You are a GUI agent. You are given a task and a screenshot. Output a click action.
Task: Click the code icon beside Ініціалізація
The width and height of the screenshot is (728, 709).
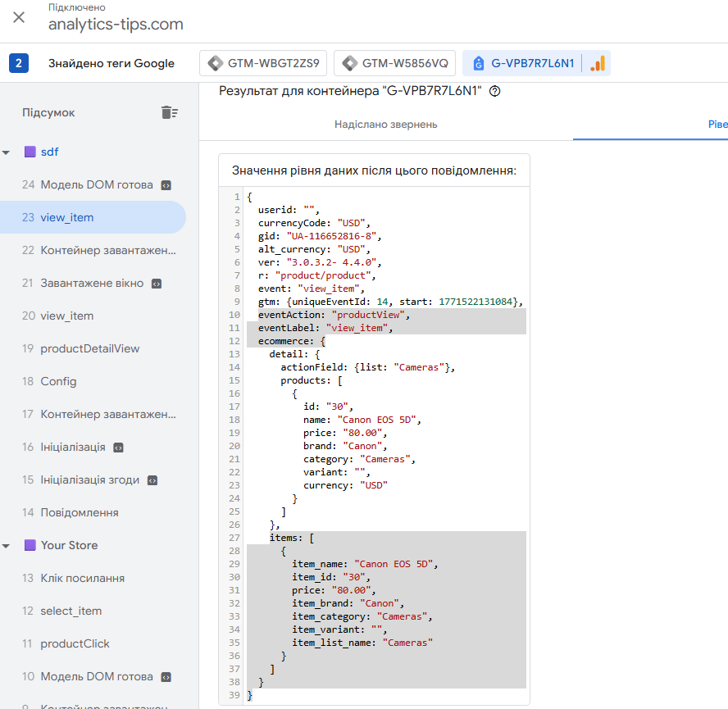[x=118, y=448]
